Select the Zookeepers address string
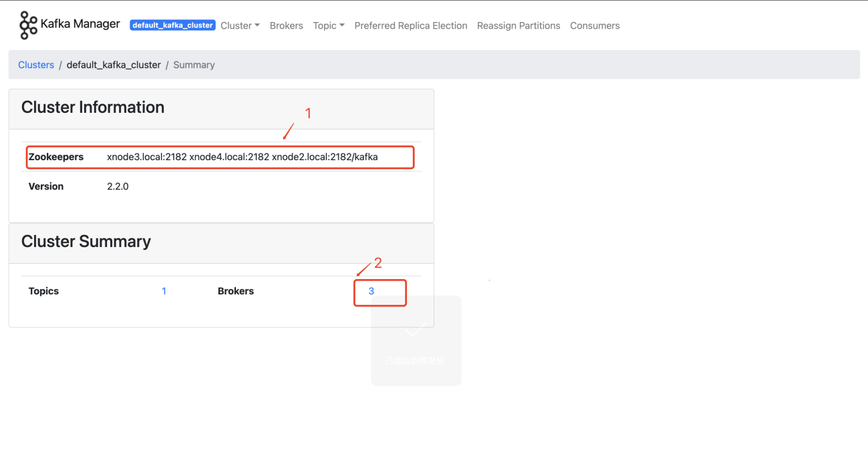Image resolution: width=868 pixels, height=476 pixels. (243, 157)
